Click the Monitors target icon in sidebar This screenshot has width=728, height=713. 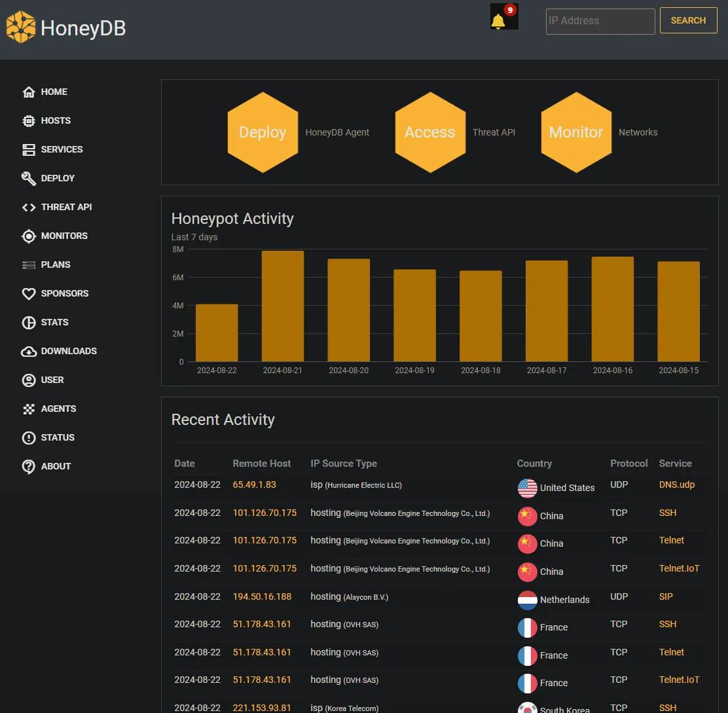coord(29,236)
